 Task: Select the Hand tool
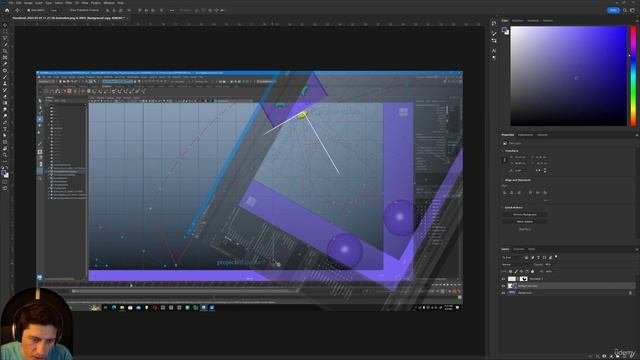5,149
